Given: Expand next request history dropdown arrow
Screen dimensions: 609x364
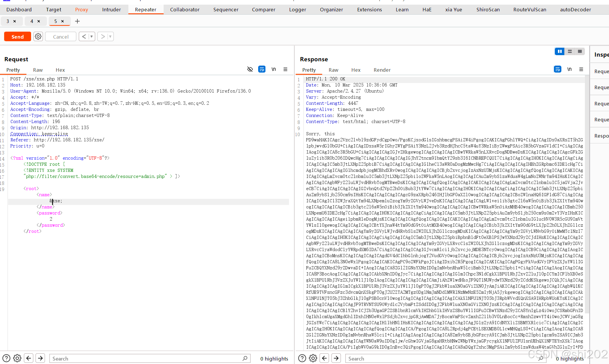Looking at the screenshot, I should (110, 37).
